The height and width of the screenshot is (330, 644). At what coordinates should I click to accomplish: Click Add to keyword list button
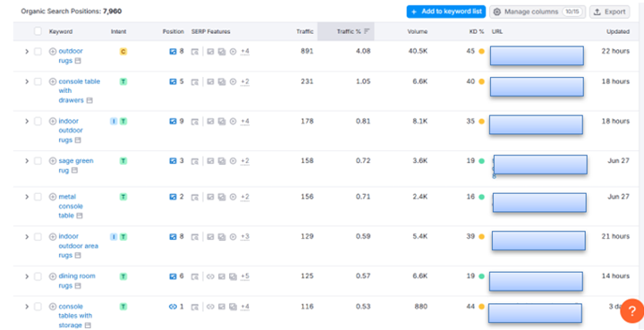click(x=446, y=12)
